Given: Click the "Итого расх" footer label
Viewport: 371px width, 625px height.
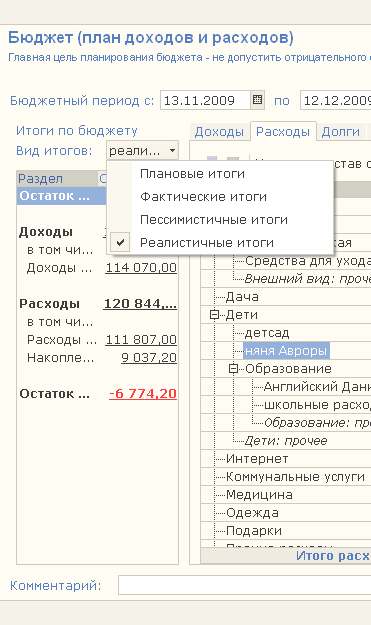Looking at the screenshot, I should coord(333,556).
